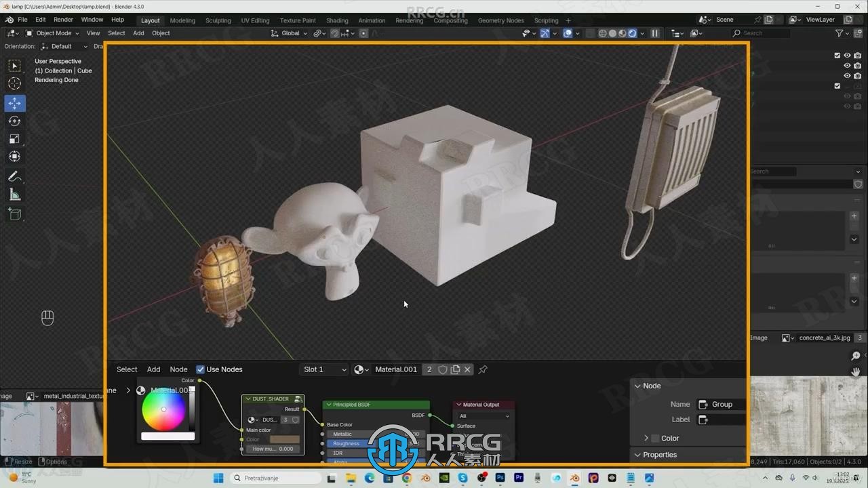868x488 pixels.
Task: Hide the first outliner row with its eye
Action: pos(847,56)
